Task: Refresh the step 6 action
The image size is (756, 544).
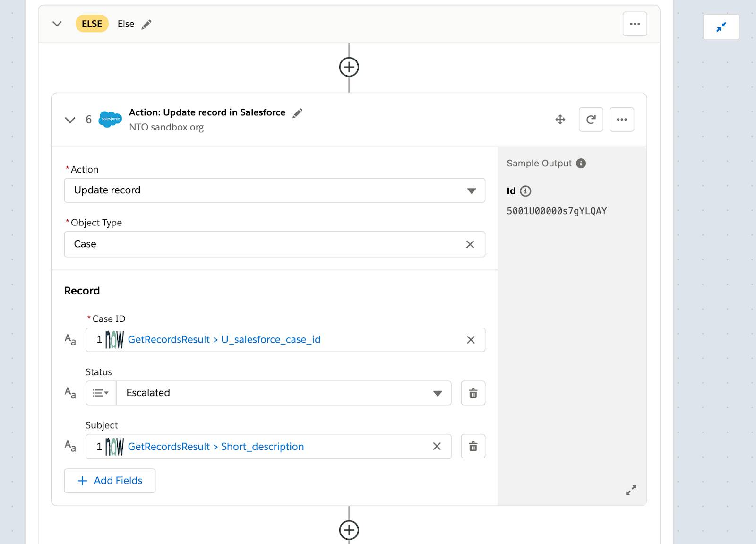Action: coord(591,119)
